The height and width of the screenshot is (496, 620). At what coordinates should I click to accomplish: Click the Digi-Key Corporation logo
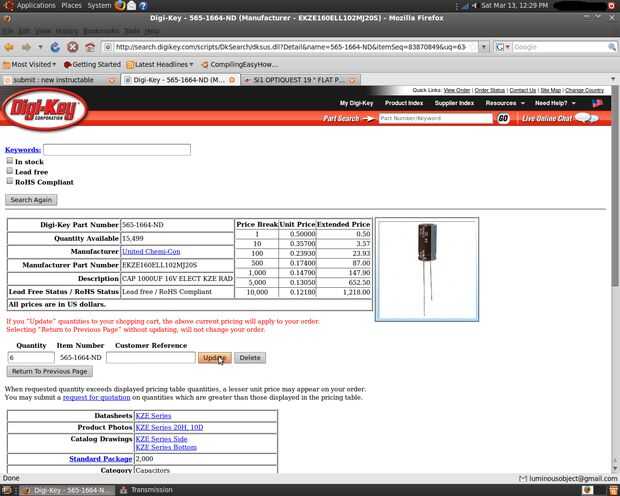(x=43, y=110)
